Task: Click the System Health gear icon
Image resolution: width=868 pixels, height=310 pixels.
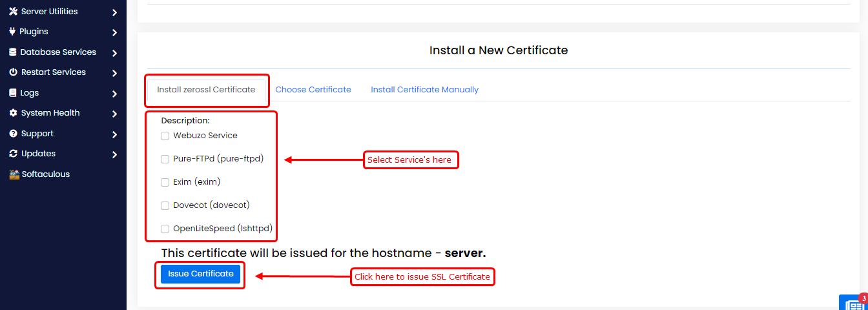Action: point(13,113)
